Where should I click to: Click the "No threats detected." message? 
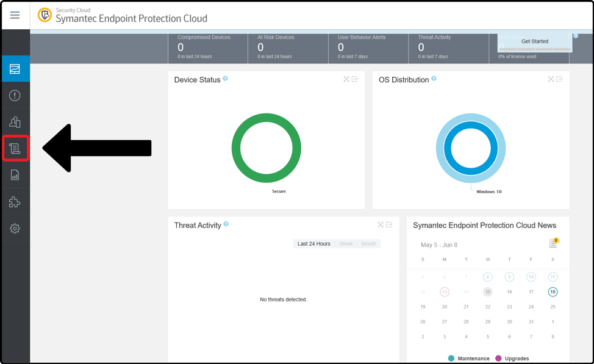coord(284,299)
